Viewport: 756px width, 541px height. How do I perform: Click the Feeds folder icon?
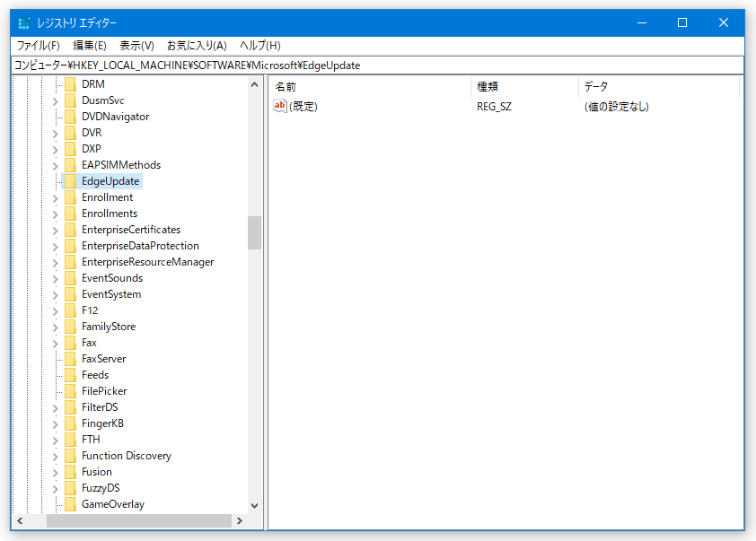[x=70, y=375]
